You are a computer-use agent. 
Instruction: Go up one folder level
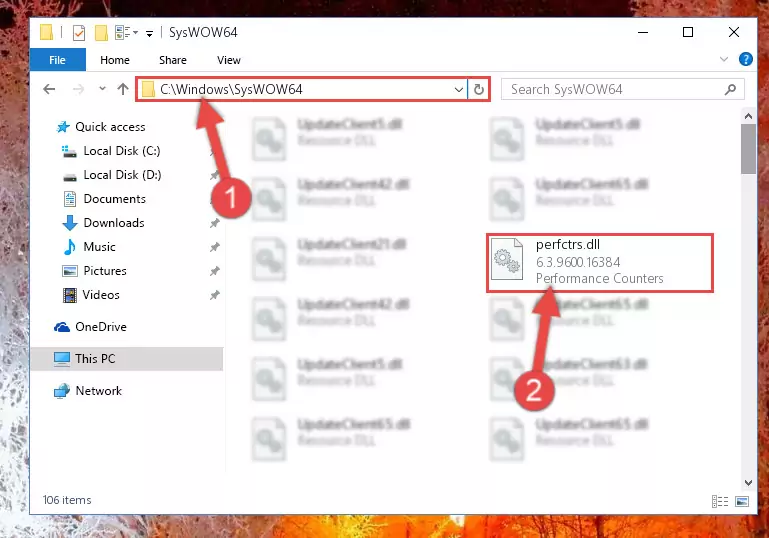(123, 89)
